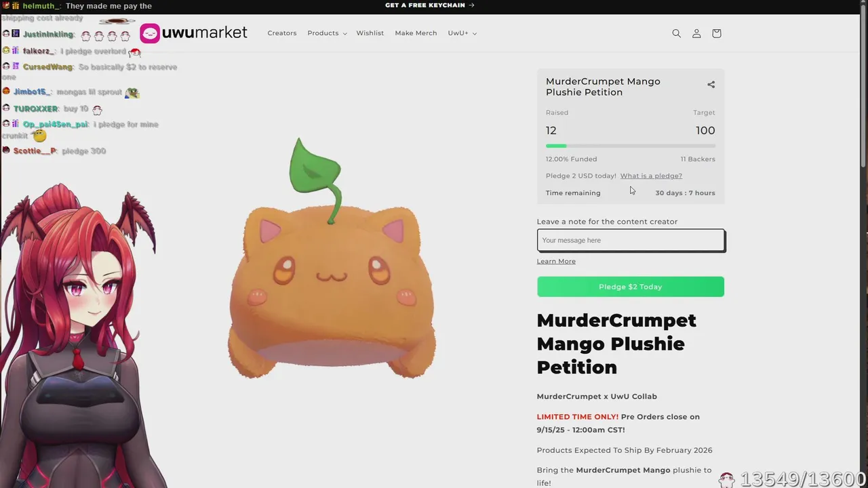The width and height of the screenshot is (868, 488).
Task: Click the share icon on petition card
Action: 711,85
